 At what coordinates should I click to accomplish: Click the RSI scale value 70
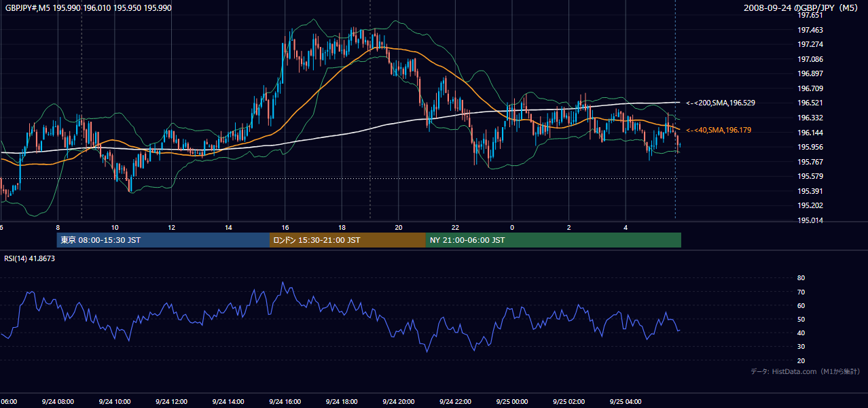tap(801, 292)
